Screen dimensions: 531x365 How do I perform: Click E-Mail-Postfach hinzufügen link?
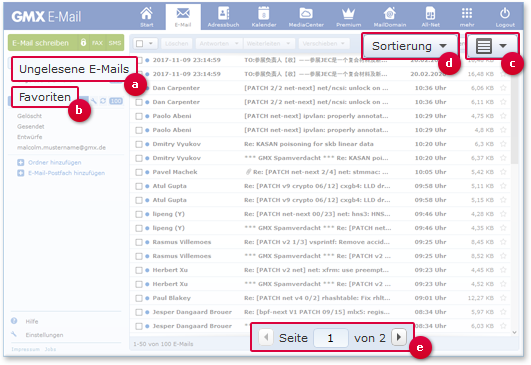[x=66, y=173]
